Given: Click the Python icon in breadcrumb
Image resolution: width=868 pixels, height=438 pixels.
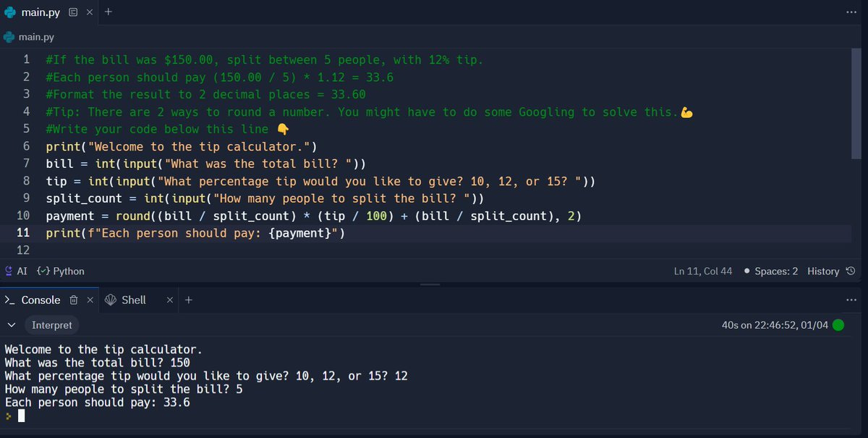Looking at the screenshot, I should click(x=9, y=37).
